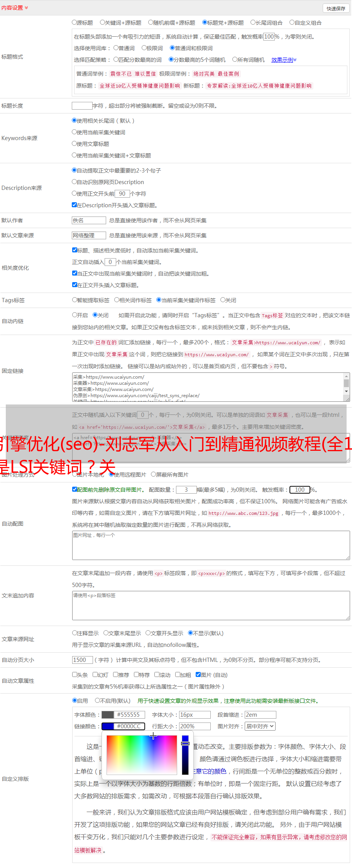The image size is (352, 868).
Task: Select 使用文章标题 as Keywords source
Action: [74, 144]
